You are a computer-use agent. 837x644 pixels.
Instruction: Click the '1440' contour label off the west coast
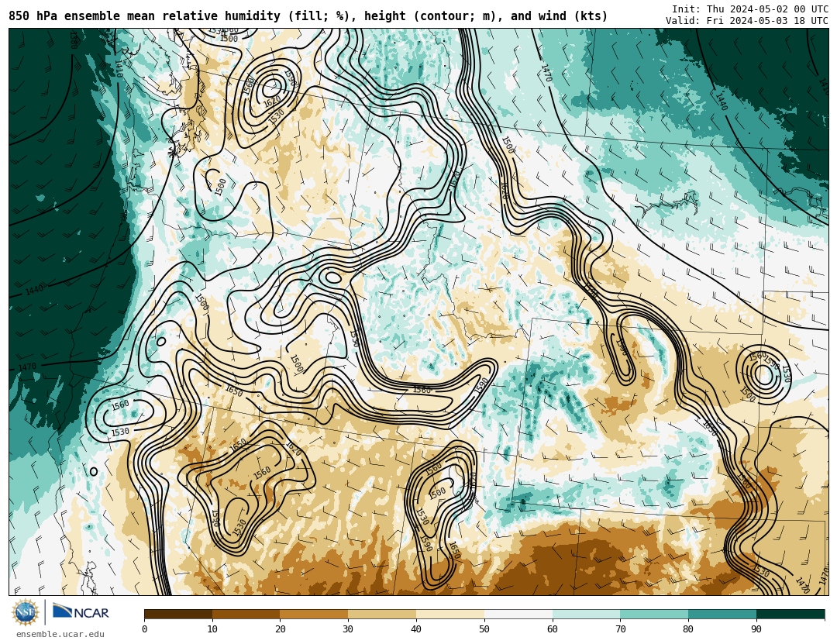click(x=34, y=290)
